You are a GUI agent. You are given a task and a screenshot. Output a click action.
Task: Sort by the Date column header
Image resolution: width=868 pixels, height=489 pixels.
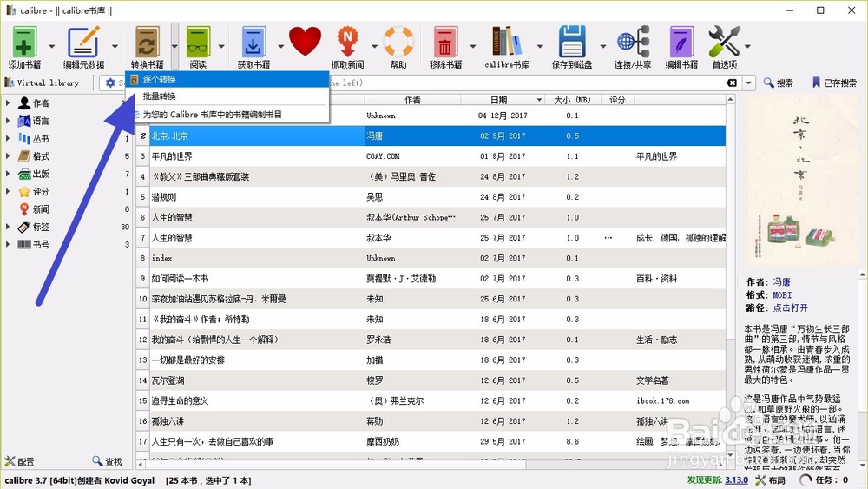[x=503, y=100]
